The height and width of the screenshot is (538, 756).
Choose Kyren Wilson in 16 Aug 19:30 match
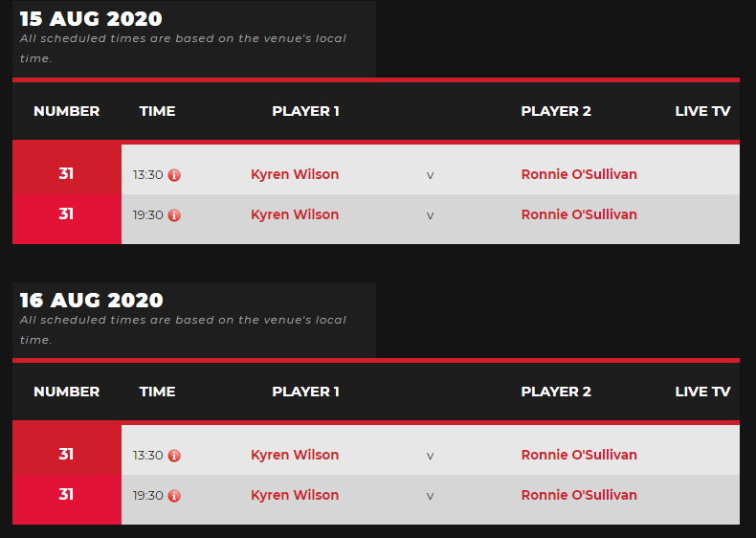pyautogui.click(x=295, y=495)
